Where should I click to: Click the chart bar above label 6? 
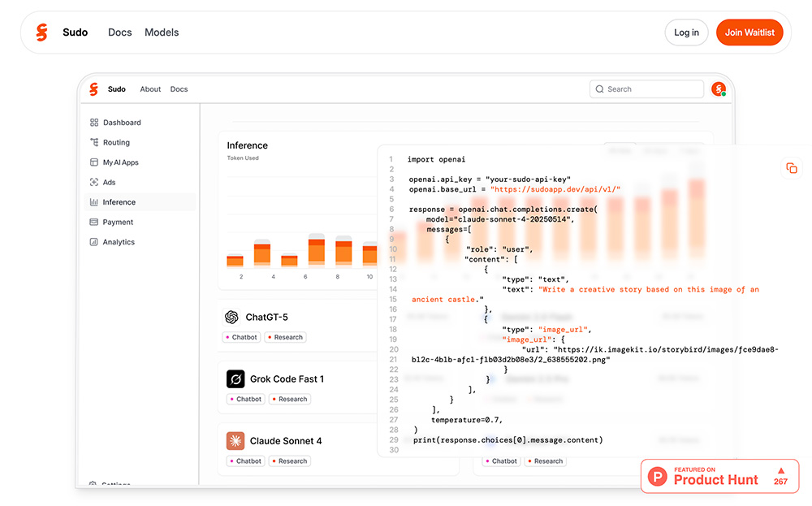[x=317, y=250]
